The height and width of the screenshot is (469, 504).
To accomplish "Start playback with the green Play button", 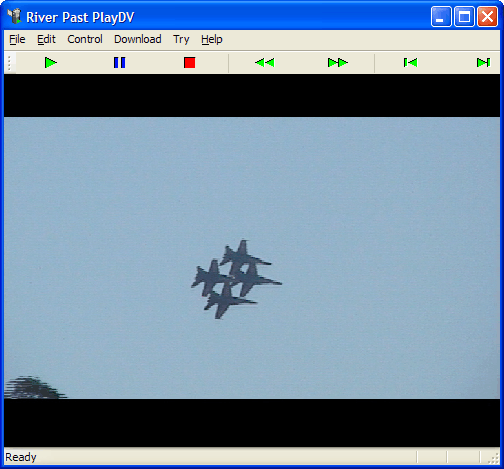I will 51,62.
